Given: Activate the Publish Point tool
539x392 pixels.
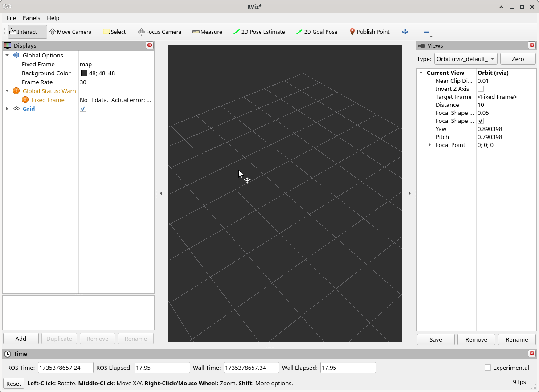Looking at the screenshot, I should coord(370,32).
